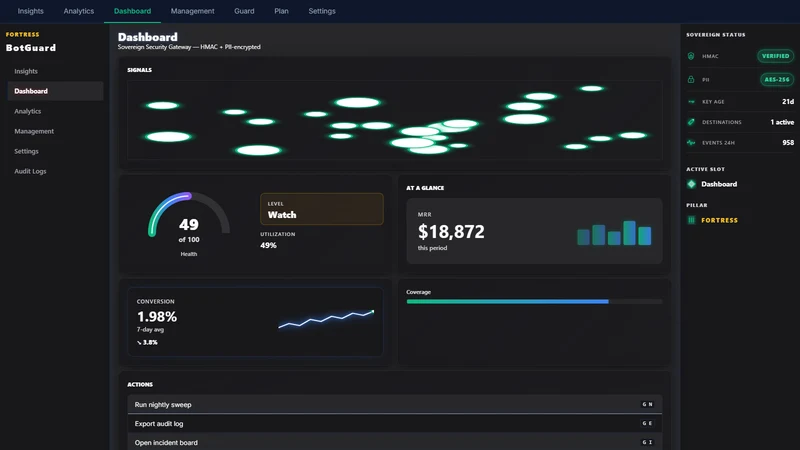Click the Sovereign Security Gateway subtitle
The height and width of the screenshot is (450, 800).
[x=189, y=47]
